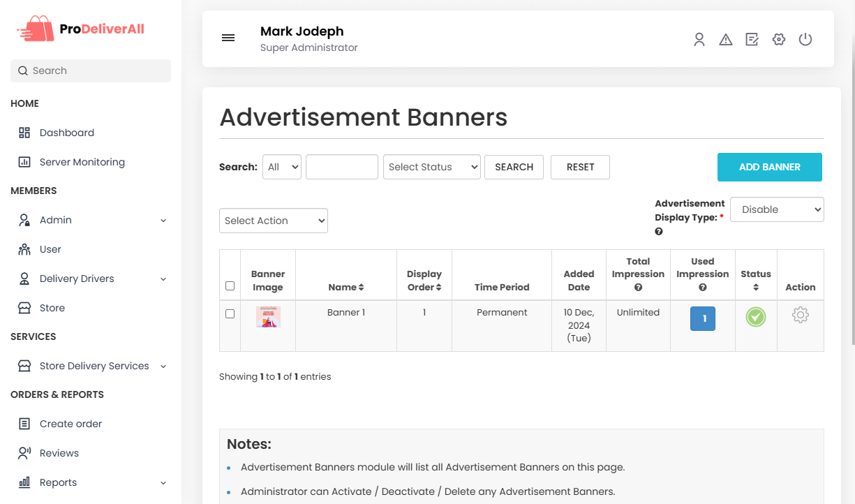Open the user profile icon in header
The image size is (855, 504).
pyautogui.click(x=699, y=39)
